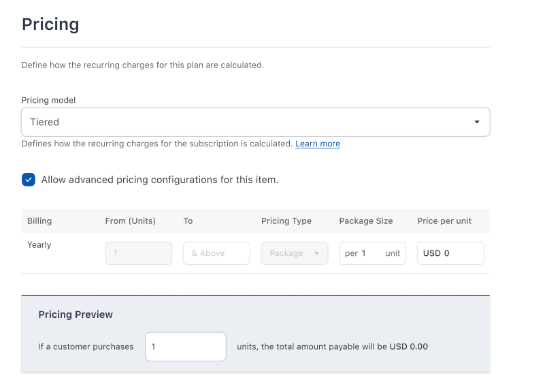Focus the Pricing Preview units input
Image resolution: width=547 pixels, height=392 pixels.
(185, 346)
